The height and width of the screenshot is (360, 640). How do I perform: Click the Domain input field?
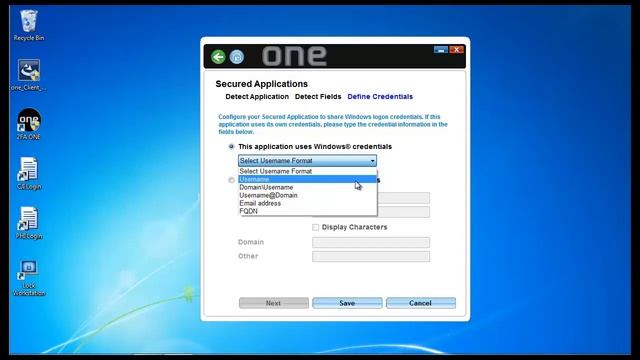click(x=371, y=242)
